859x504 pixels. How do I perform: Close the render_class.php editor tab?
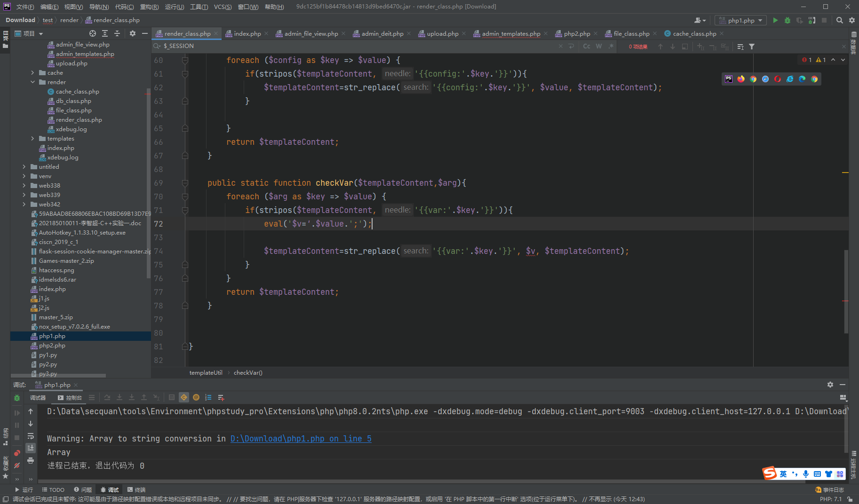coord(216,33)
